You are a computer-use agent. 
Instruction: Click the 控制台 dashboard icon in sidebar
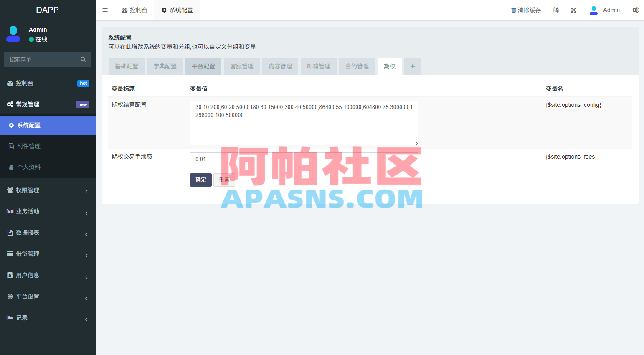tap(10, 83)
